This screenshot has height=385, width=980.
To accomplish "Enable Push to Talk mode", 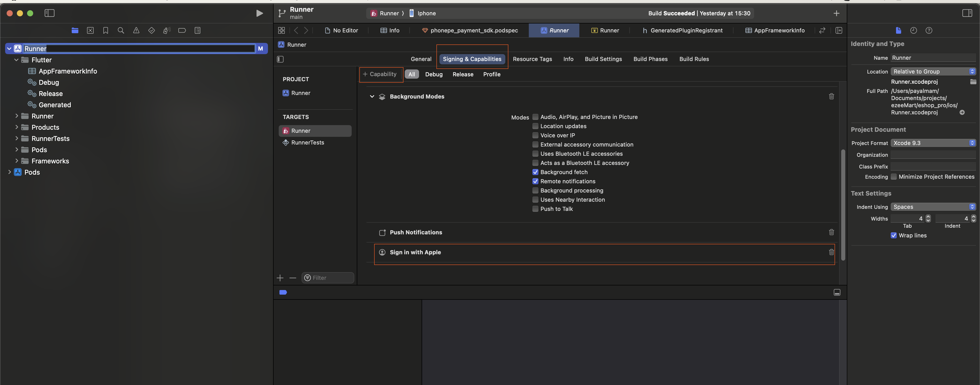I will (535, 209).
